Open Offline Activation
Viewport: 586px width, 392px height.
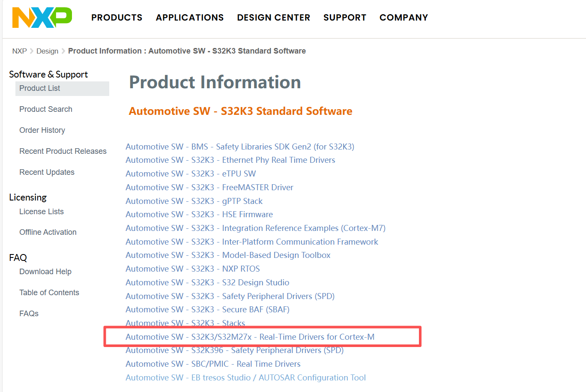point(48,232)
